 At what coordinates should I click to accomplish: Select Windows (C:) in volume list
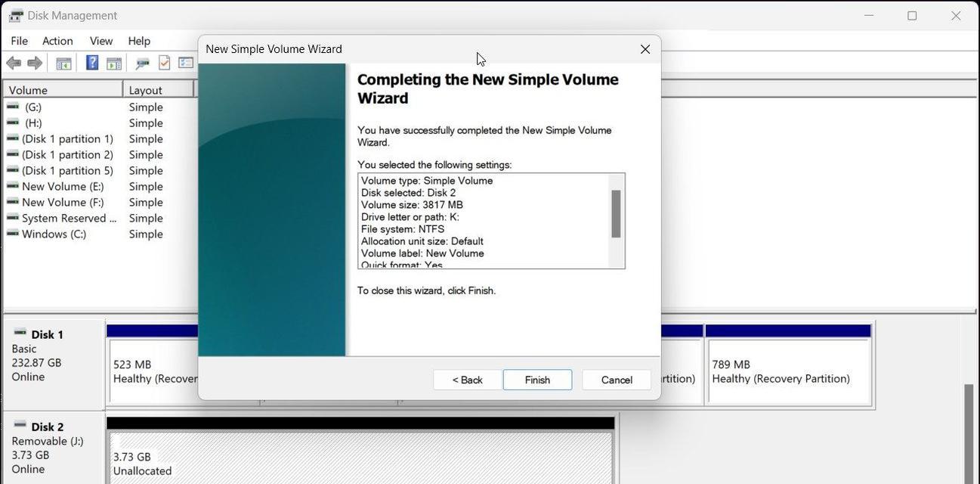tap(54, 234)
